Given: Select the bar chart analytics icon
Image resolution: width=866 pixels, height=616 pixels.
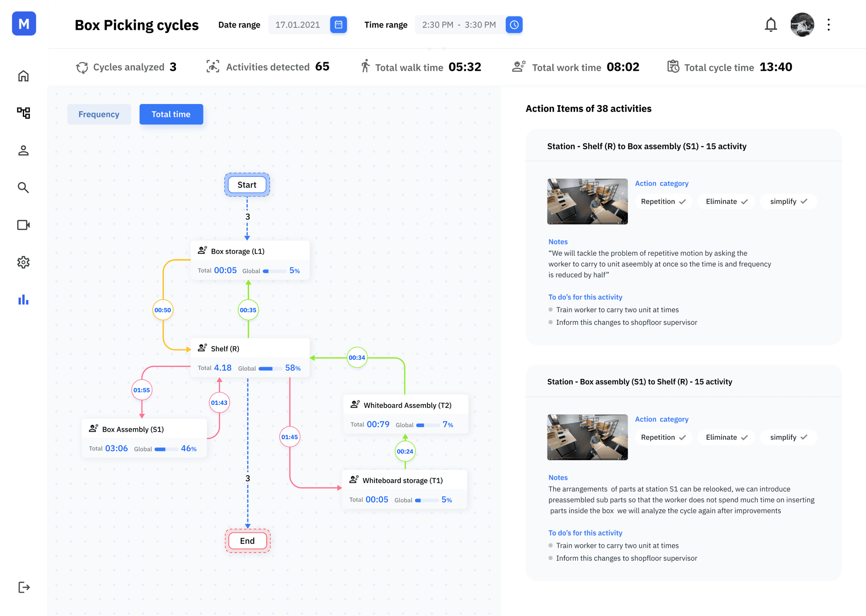Looking at the screenshot, I should (24, 300).
